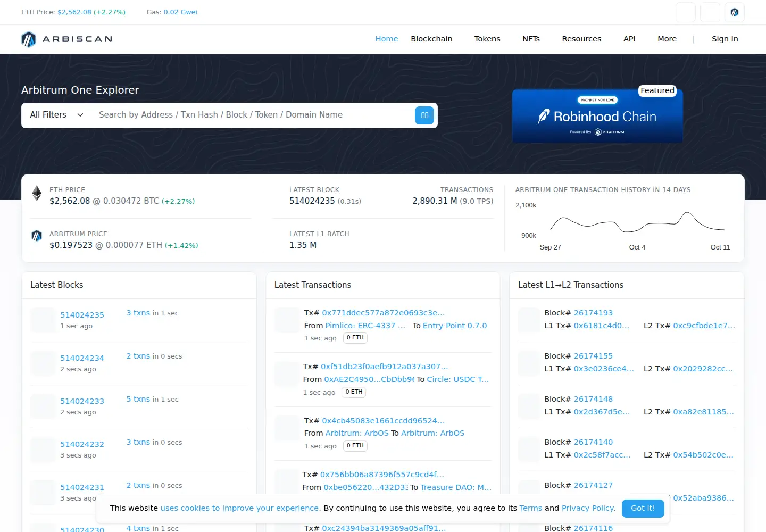Image resolution: width=766 pixels, height=532 pixels.
Task: Open transaction 0x771ddec577a872e0693c3e...
Action: click(384, 313)
